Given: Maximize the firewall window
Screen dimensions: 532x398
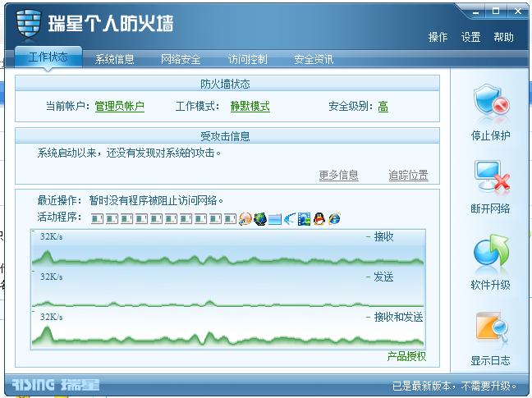Looking at the screenshot, I should click(496, 11).
